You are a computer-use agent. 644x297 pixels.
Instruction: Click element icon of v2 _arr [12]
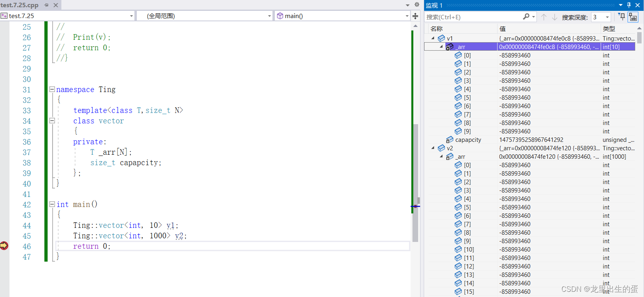(x=458, y=266)
